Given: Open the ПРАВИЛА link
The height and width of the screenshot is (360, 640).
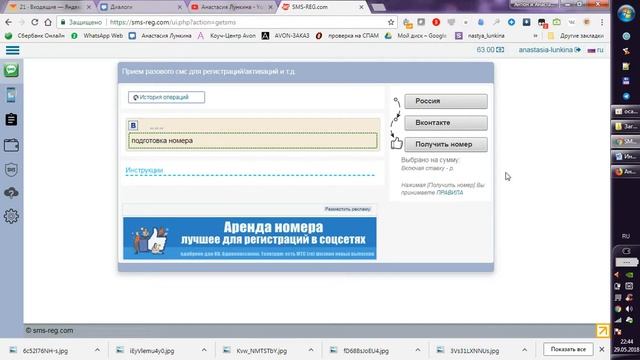Looking at the screenshot, I should point(449,192).
